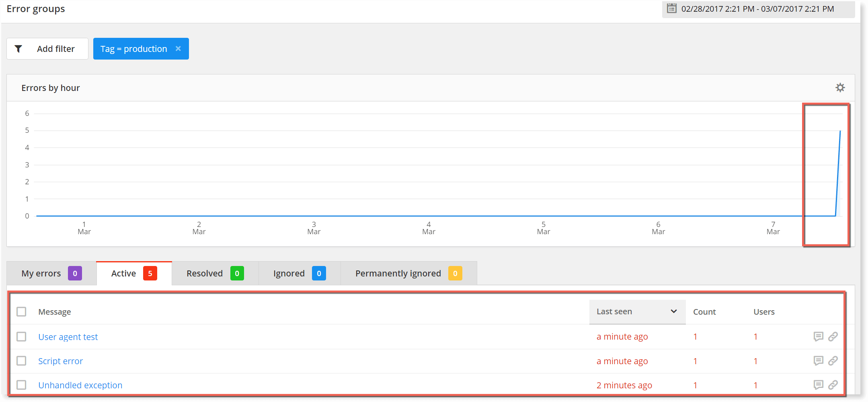
Task: Click the link icon for User agent test
Action: 833,336
